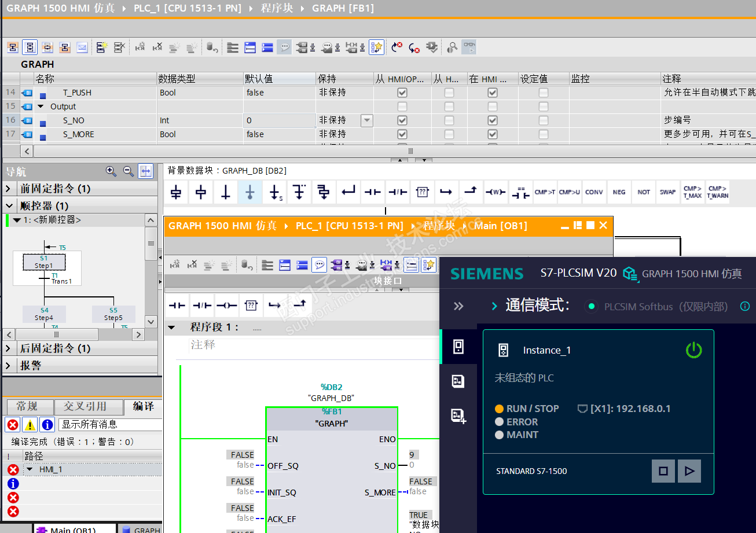The width and height of the screenshot is (756, 533).
Task: Insert a normally open contact in GRAPH toolbar
Action: [x=372, y=192]
